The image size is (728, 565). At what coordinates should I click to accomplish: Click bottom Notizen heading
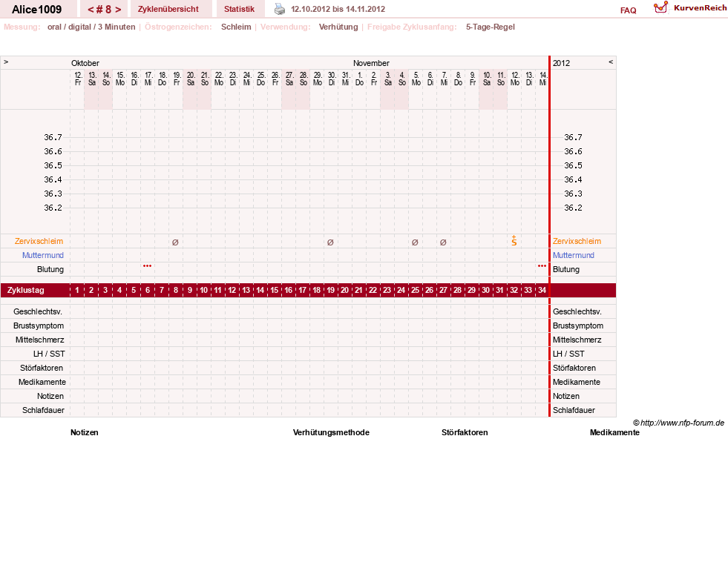[x=85, y=432]
